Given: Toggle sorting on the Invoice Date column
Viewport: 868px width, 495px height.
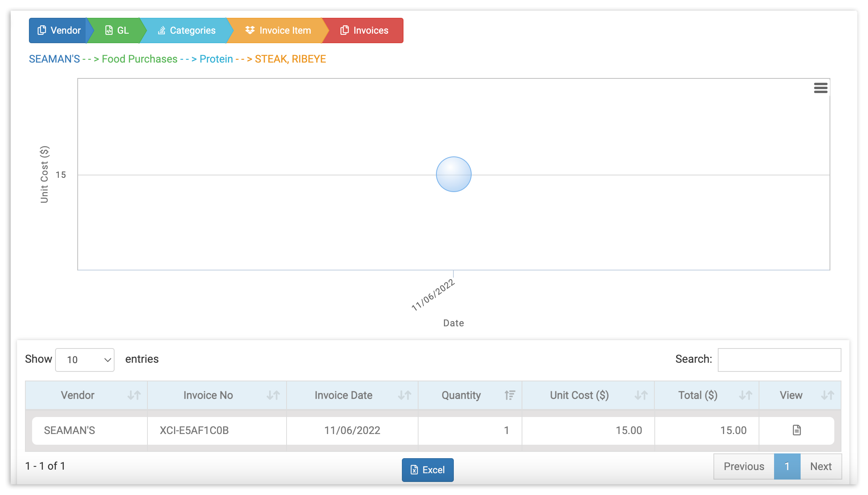Looking at the screenshot, I should coord(405,395).
